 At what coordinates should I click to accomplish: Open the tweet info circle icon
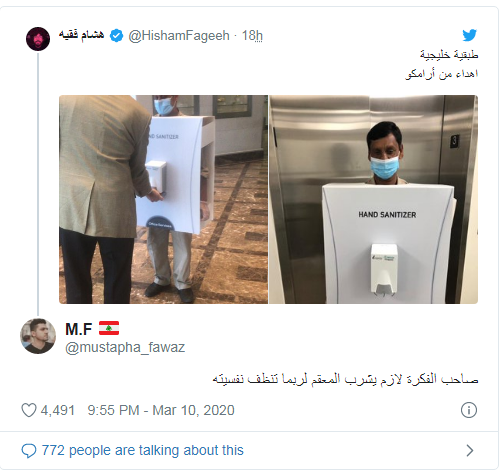coord(469,410)
